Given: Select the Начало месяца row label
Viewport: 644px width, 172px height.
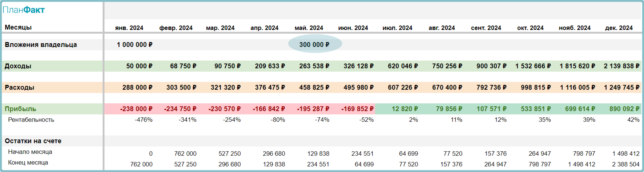Looking at the screenshot, I should click(30, 152).
